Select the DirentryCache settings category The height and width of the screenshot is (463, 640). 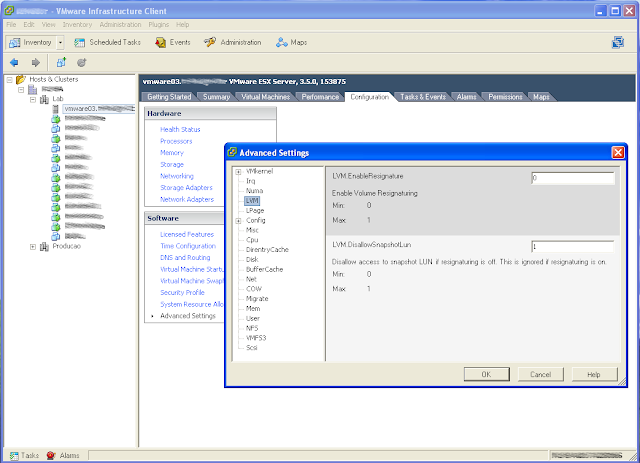tap(267, 250)
